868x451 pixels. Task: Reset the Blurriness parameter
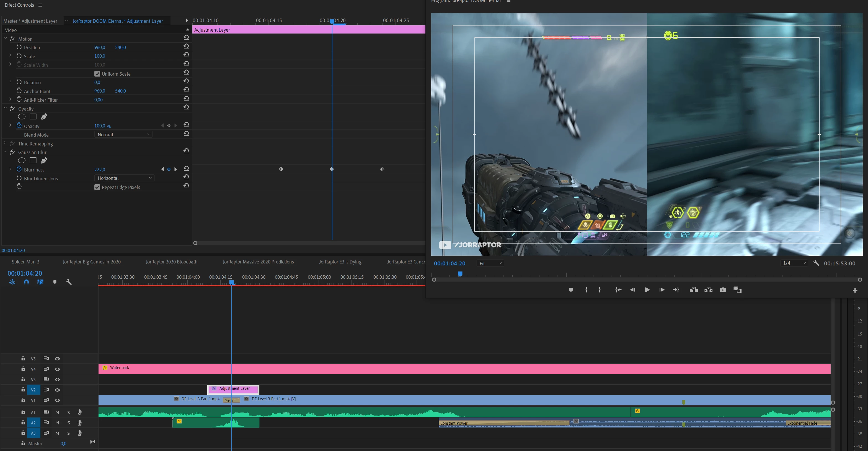pyautogui.click(x=186, y=168)
